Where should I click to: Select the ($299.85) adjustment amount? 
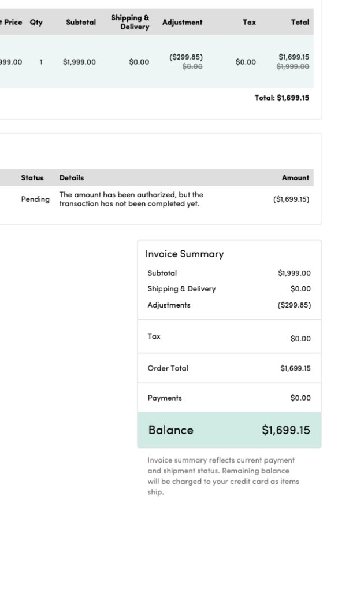(186, 57)
